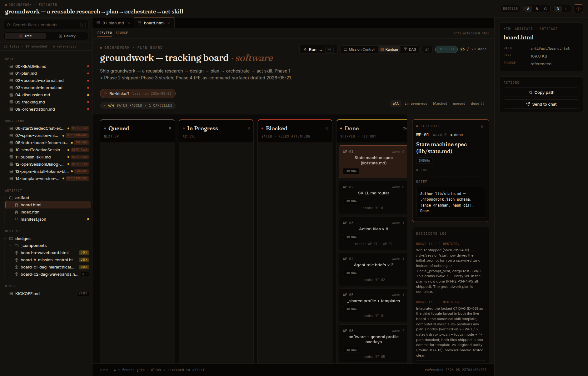Select the WP-03 Action files card

coord(373,233)
